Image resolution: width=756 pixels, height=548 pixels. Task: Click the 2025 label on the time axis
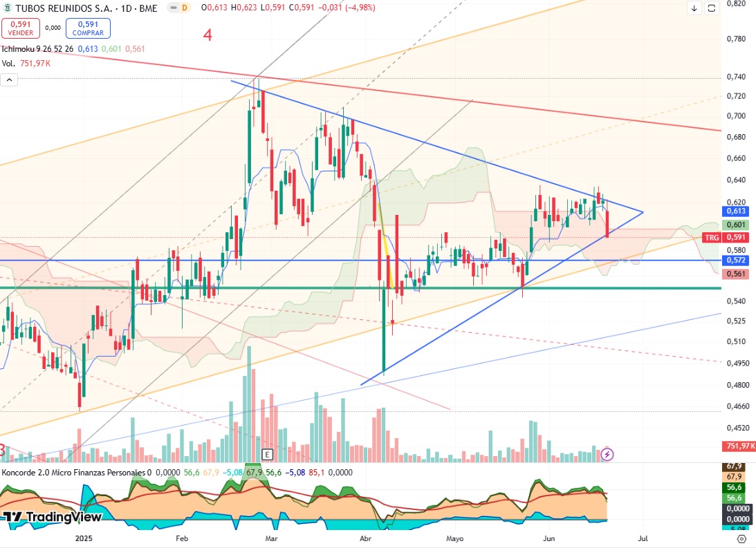[84, 538]
